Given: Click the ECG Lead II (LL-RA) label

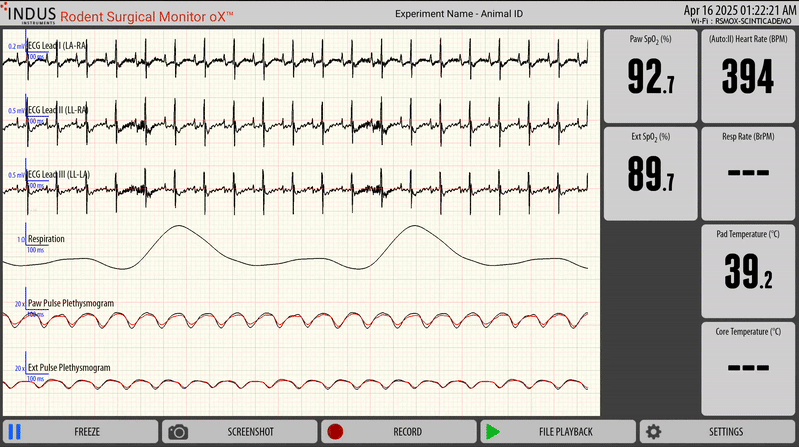Looking at the screenshot, I should pos(58,110).
